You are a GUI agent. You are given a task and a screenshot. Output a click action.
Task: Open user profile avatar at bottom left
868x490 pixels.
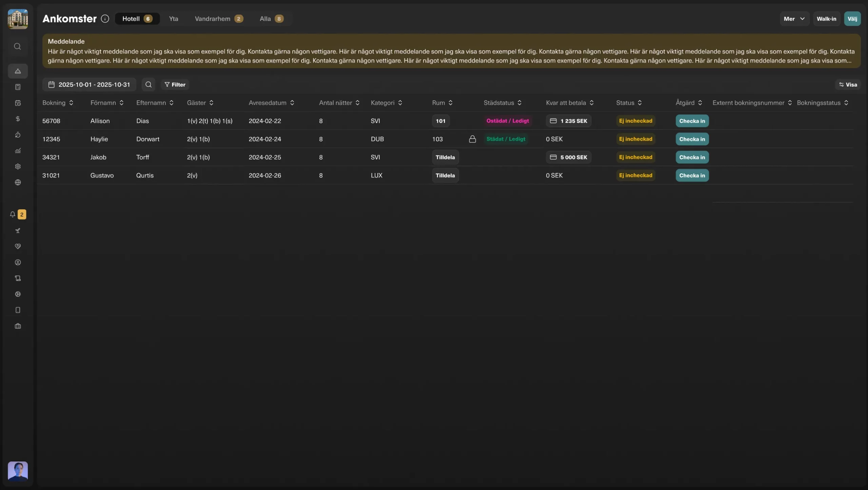pos(18,471)
